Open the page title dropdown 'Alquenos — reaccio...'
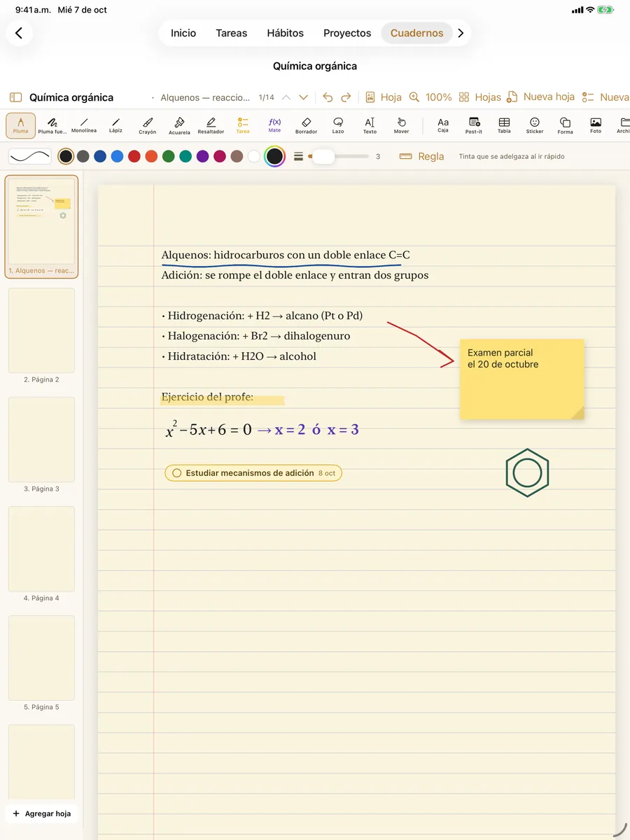The height and width of the screenshot is (840, 630). pyautogui.click(x=205, y=97)
